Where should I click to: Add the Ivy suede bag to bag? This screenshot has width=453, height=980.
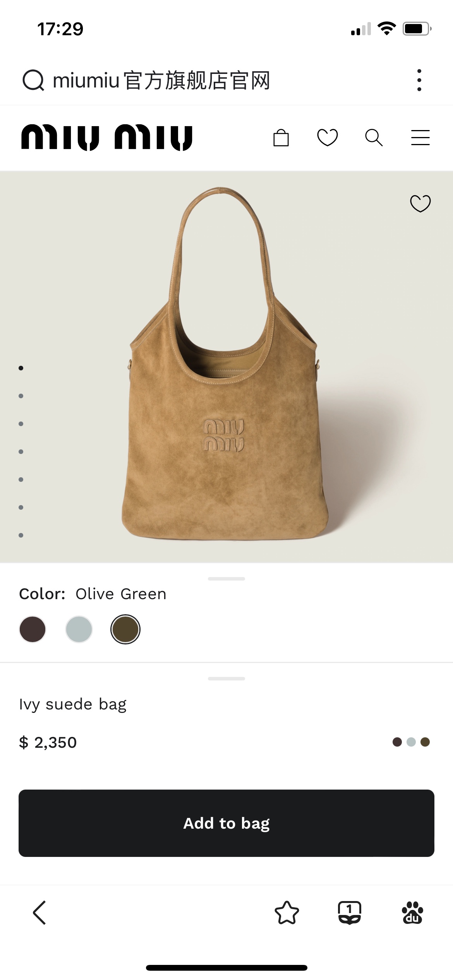(226, 823)
